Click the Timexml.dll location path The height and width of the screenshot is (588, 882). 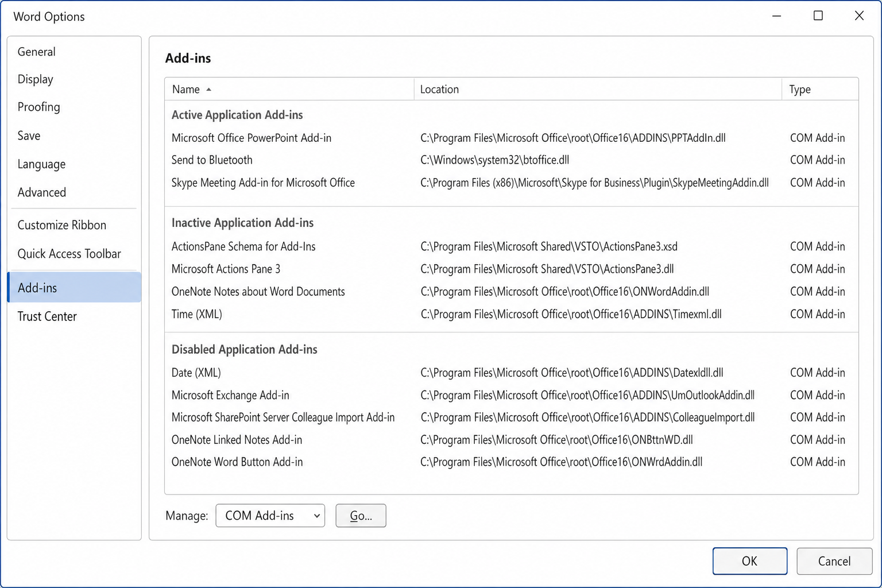point(571,314)
